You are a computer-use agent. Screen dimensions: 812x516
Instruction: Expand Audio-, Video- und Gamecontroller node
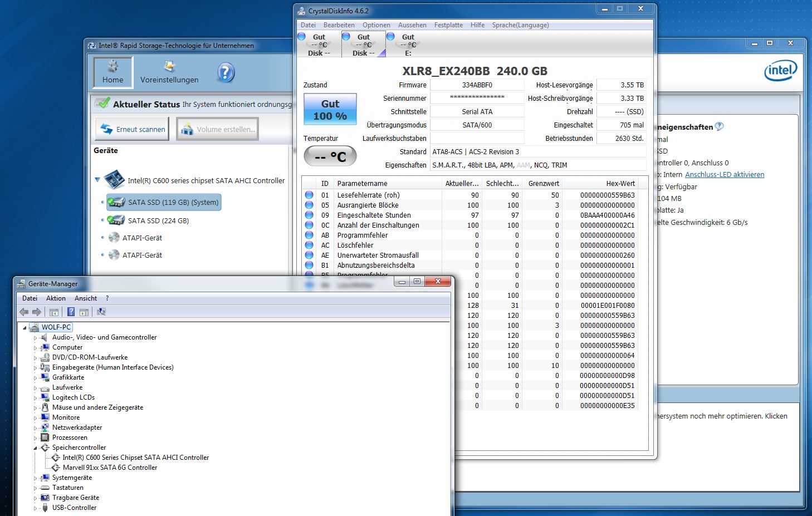point(35,338)
